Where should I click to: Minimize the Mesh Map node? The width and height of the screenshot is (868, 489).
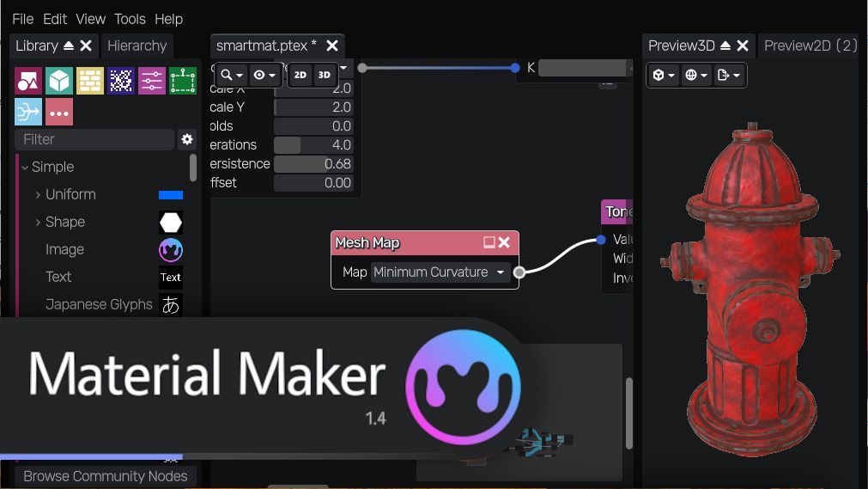coord(489,242)
